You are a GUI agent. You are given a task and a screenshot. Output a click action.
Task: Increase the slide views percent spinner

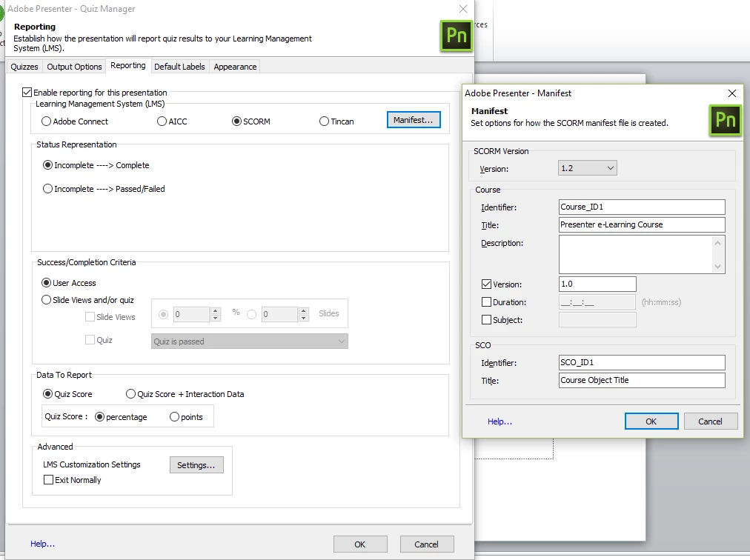click(215, 311)
